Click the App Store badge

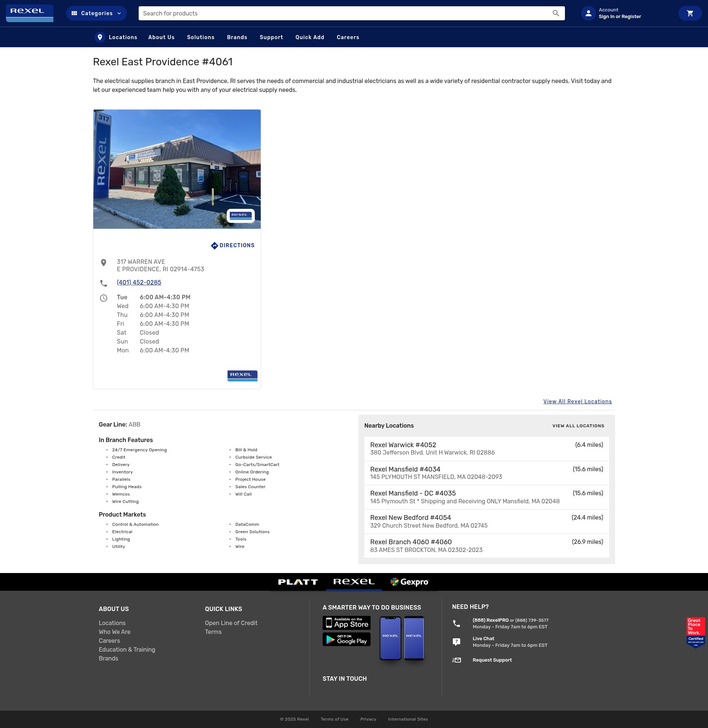click(x=346, y=623)
